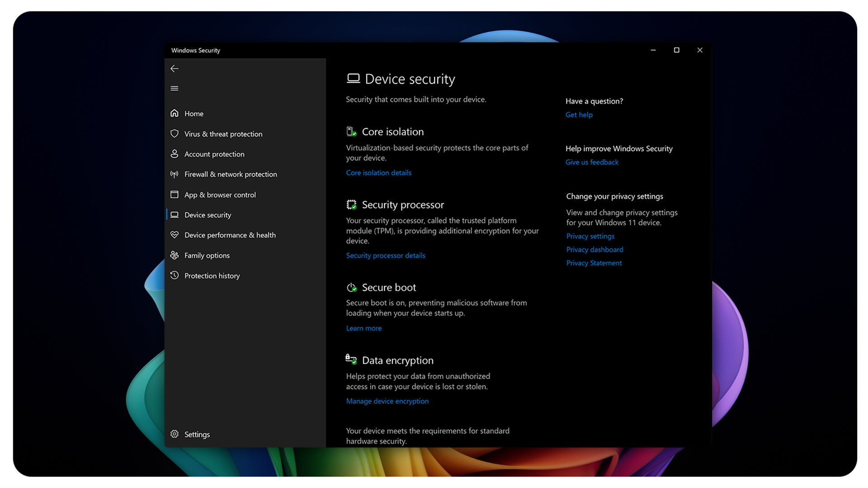Click the Firewall & network protection antenna icon
The height and width of the screenshot is (488, 868).
[x=175, y=174]
